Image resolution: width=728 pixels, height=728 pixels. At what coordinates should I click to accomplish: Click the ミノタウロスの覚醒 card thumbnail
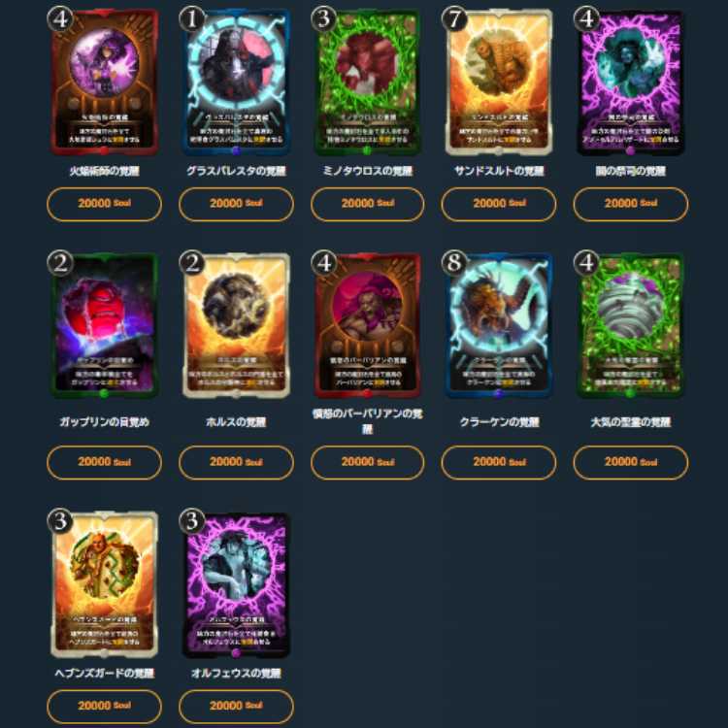coord(367,83)
